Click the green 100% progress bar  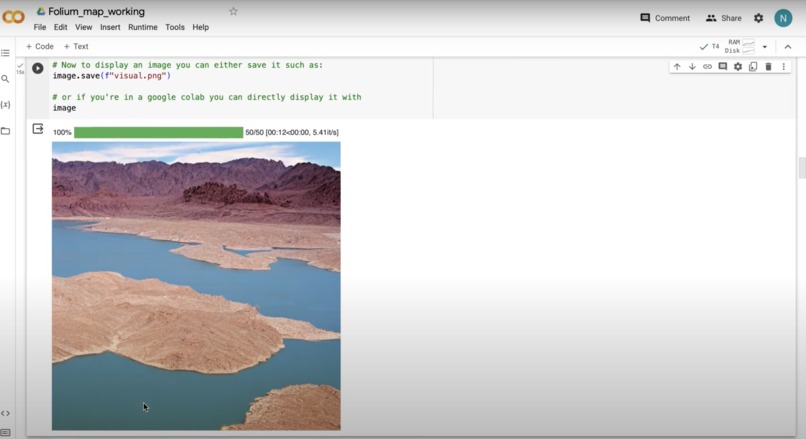[158, 133]
